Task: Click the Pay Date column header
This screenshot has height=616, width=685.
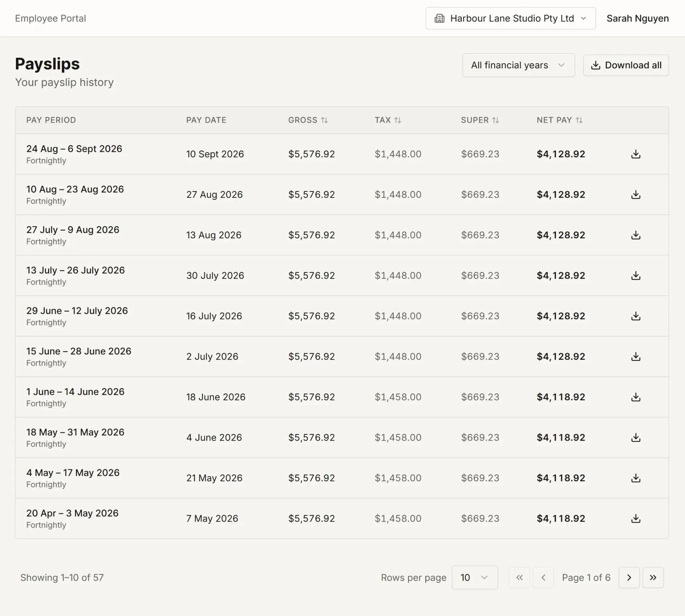Action: [x=206, y=120]
